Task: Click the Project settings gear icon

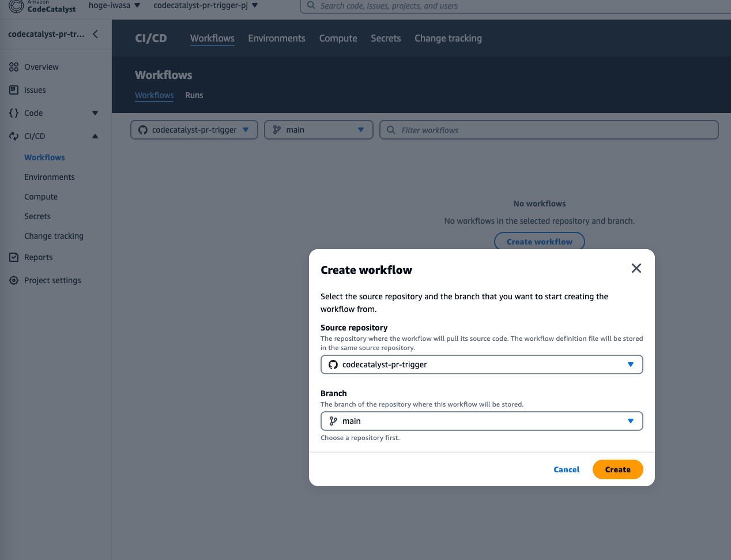Action: pyautogui.click(x=14, y=280)
